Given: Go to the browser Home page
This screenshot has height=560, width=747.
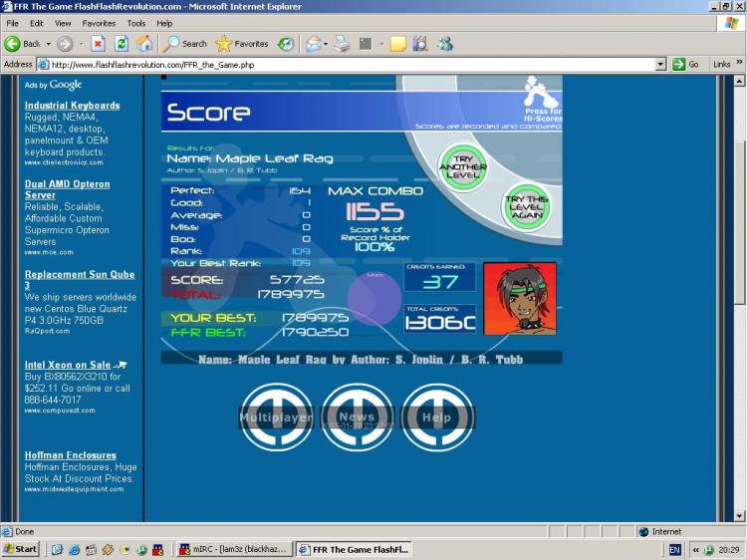Looking at the screenshot, I should (144, 44).
